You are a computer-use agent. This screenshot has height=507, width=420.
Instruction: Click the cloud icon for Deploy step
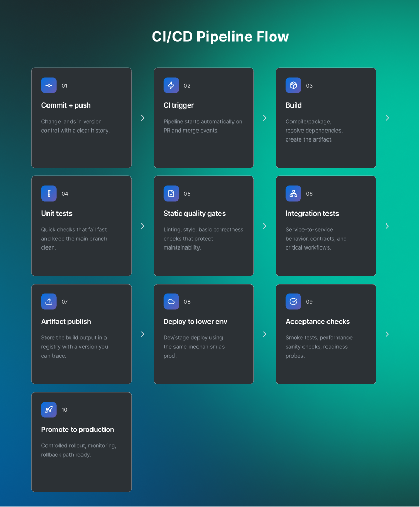[x=171, y=302]
